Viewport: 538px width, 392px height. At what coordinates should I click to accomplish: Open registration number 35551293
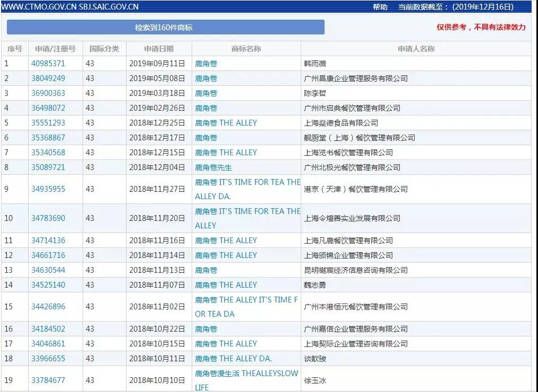point(48,123)
